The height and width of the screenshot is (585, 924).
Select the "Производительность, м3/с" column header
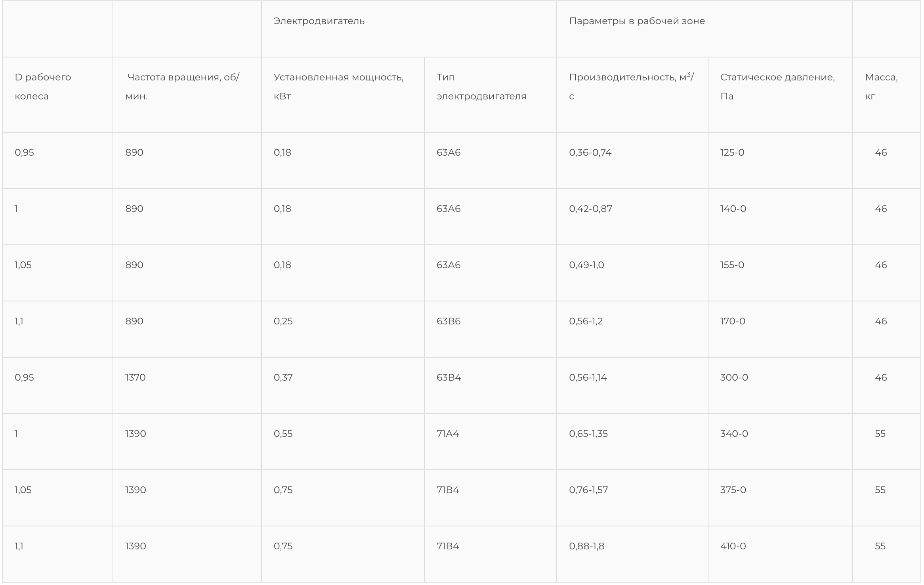click(x=631, y=86)
